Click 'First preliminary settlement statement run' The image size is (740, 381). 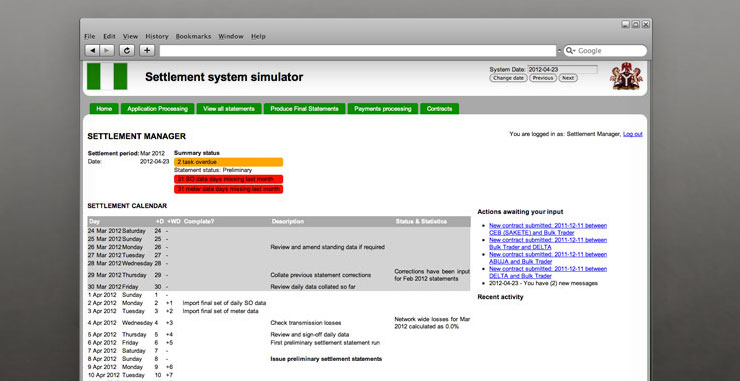click(325, 343)
